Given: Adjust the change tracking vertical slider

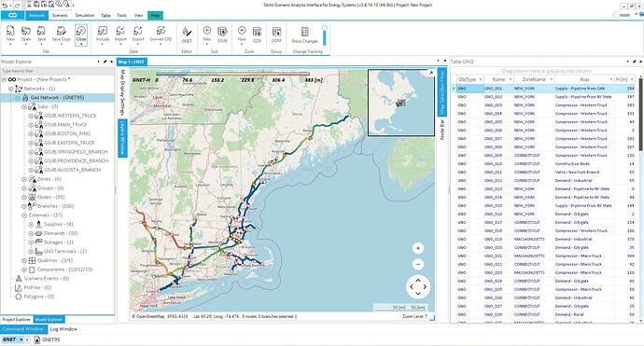Looking at the screenshot, I should pyautogui.click(x=325, y=35).
